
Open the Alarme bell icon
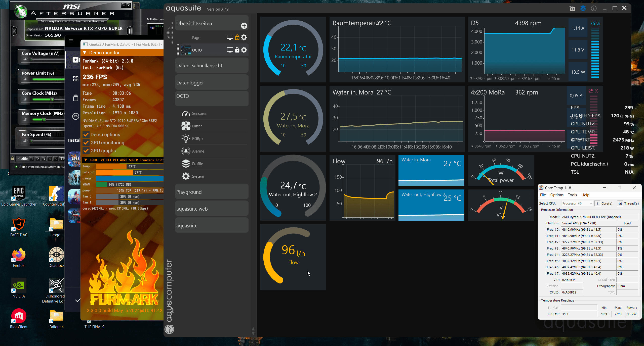click(186, 151)
